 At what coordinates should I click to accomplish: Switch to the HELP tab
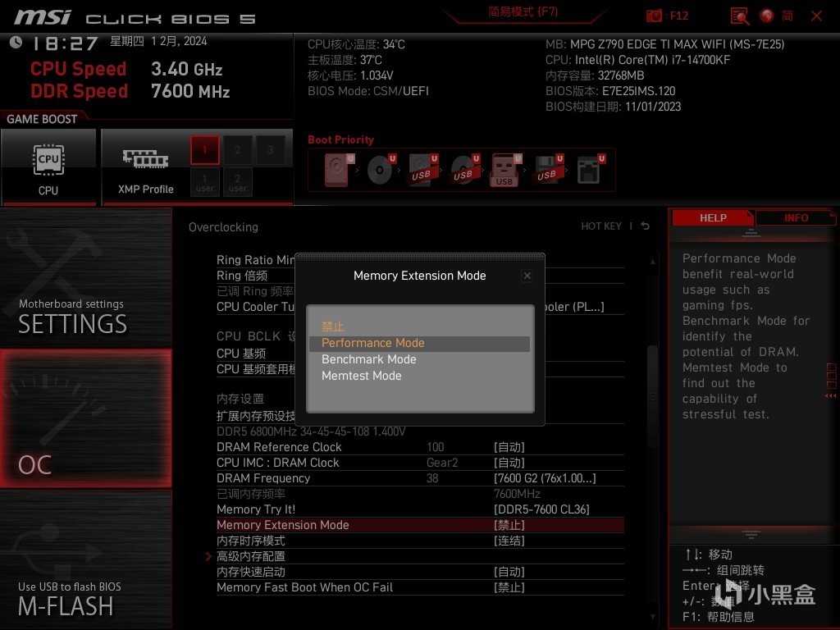[713, 218]
